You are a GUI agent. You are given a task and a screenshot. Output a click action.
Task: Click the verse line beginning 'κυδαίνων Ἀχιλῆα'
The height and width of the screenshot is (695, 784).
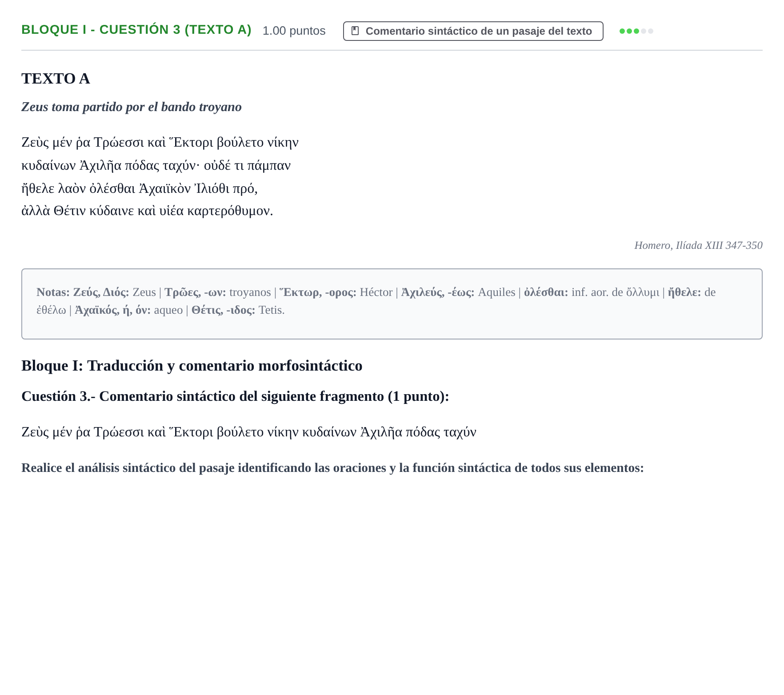(156, 166)
